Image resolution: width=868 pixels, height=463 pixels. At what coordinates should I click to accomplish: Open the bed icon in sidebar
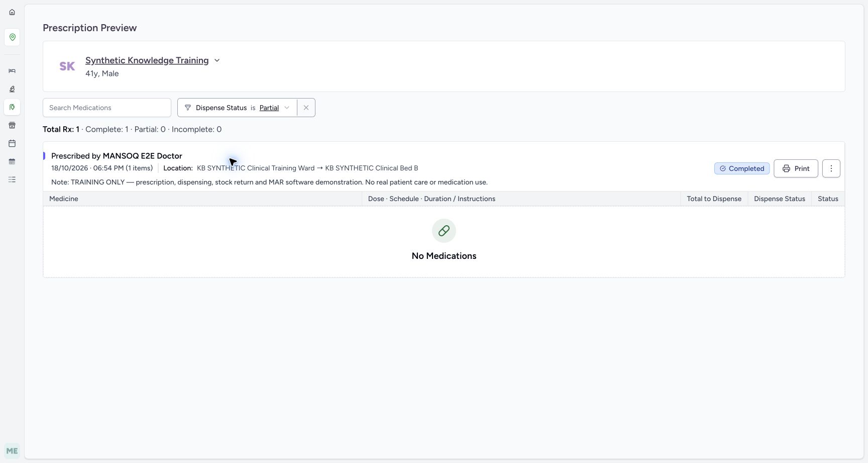click(12, 71)
